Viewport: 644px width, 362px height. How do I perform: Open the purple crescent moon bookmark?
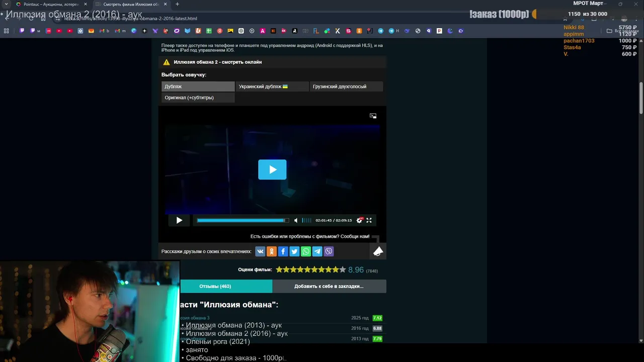point(450,31)
